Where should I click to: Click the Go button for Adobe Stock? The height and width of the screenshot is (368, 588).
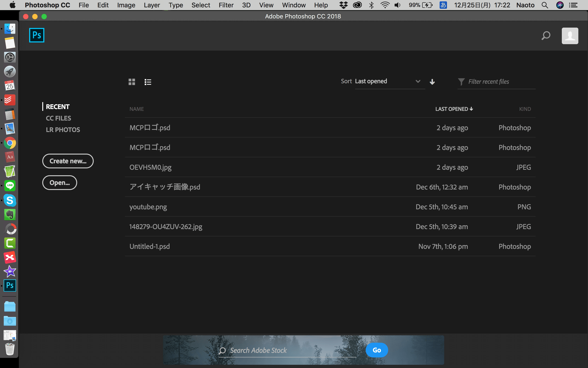coord(377,350)
